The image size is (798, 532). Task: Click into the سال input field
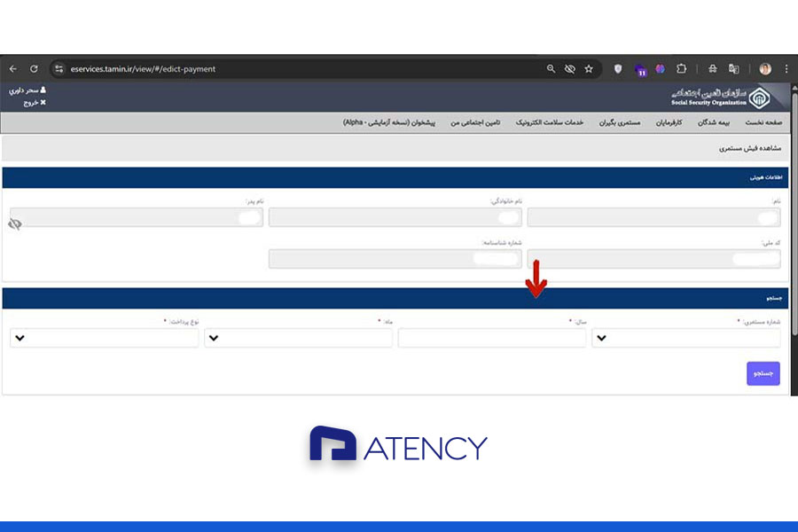tap(491, 338)
